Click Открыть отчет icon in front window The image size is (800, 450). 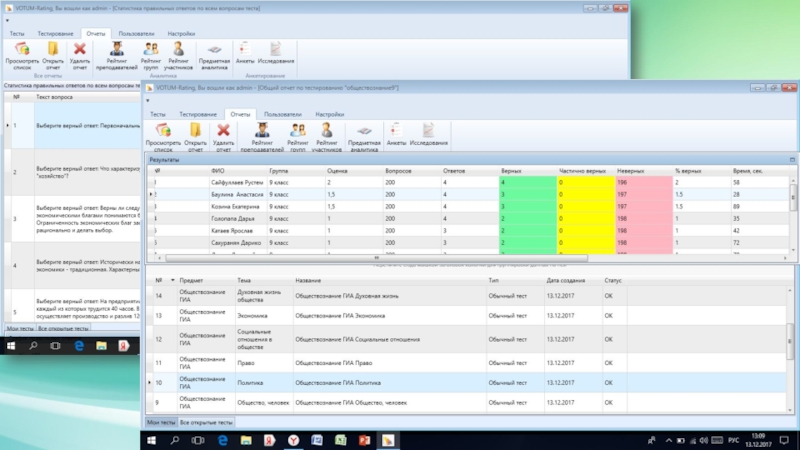[196, 129]
